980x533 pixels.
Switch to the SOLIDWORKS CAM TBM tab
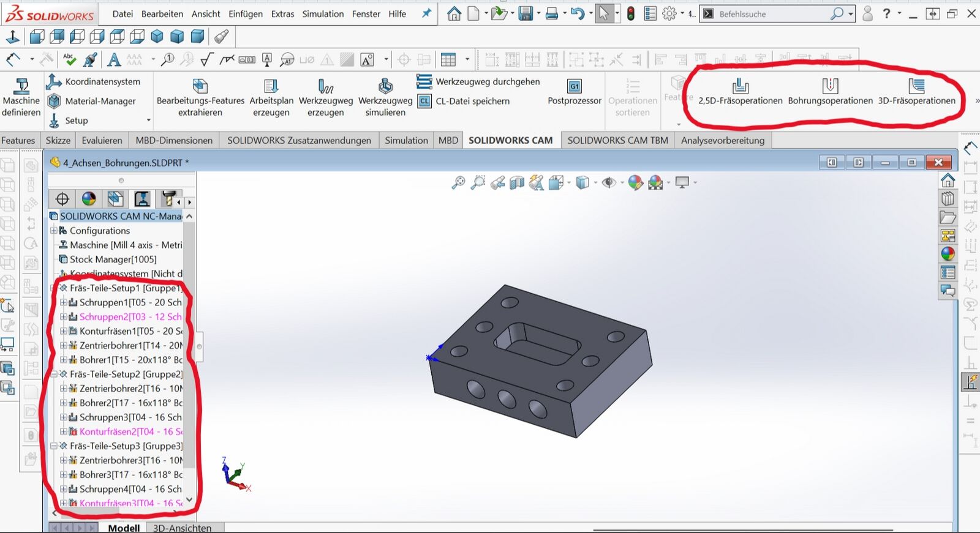click(617, 140)
